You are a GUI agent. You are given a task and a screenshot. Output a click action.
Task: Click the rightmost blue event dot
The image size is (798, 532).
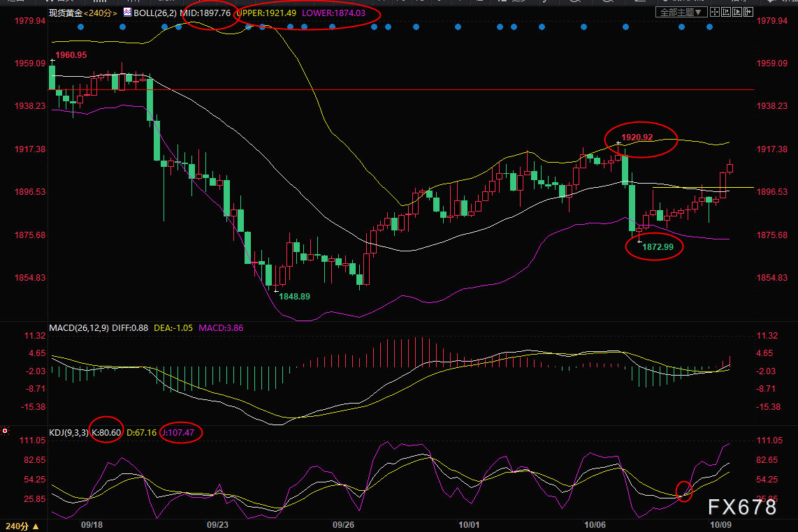[709, 27]
